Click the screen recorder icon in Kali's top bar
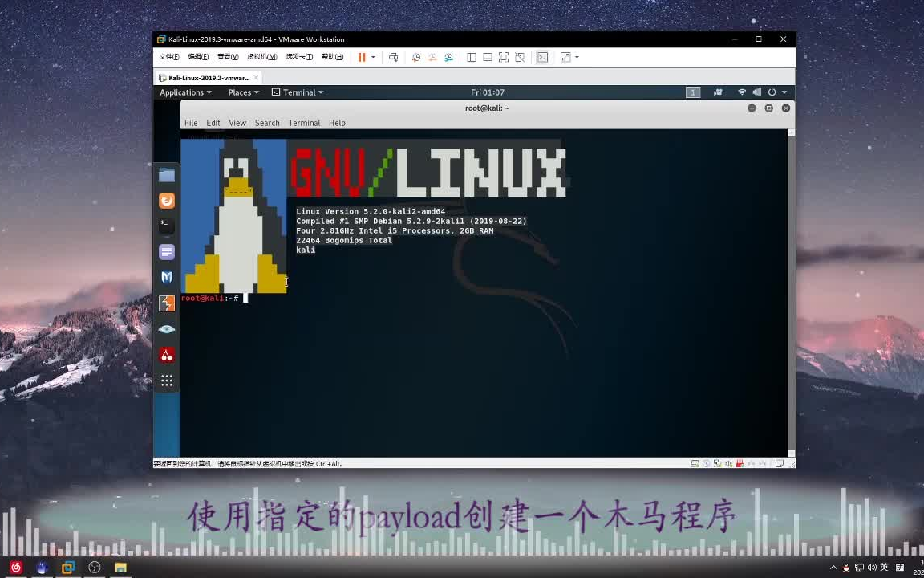 pos(718,92)
